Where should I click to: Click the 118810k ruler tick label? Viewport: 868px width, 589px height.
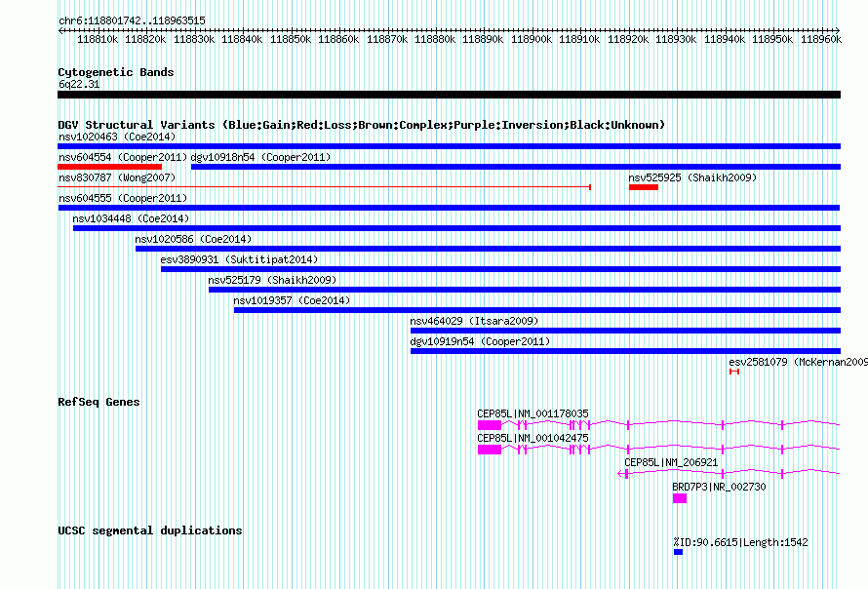click(98, 39)
